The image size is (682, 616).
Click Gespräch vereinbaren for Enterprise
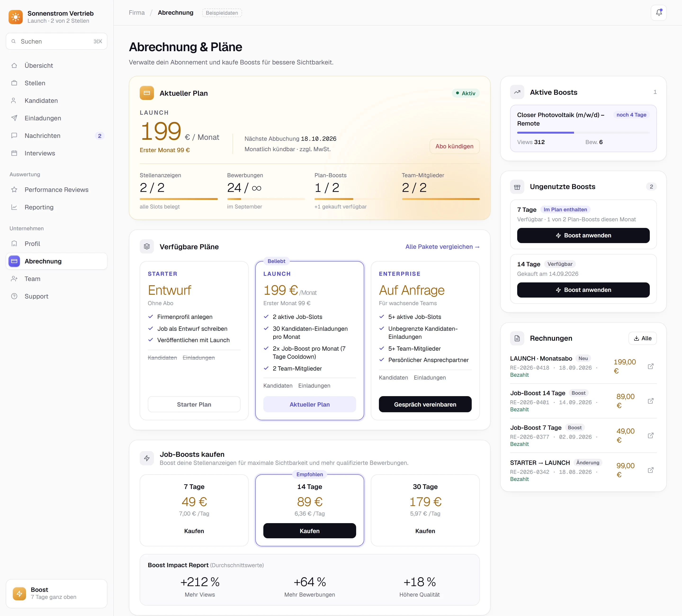(425, 404)
